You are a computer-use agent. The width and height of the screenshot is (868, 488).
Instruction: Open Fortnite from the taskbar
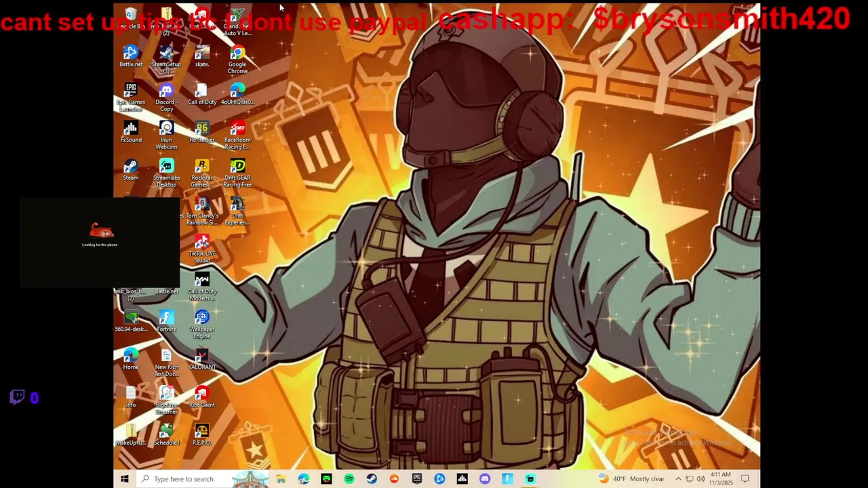click(507, 479)
